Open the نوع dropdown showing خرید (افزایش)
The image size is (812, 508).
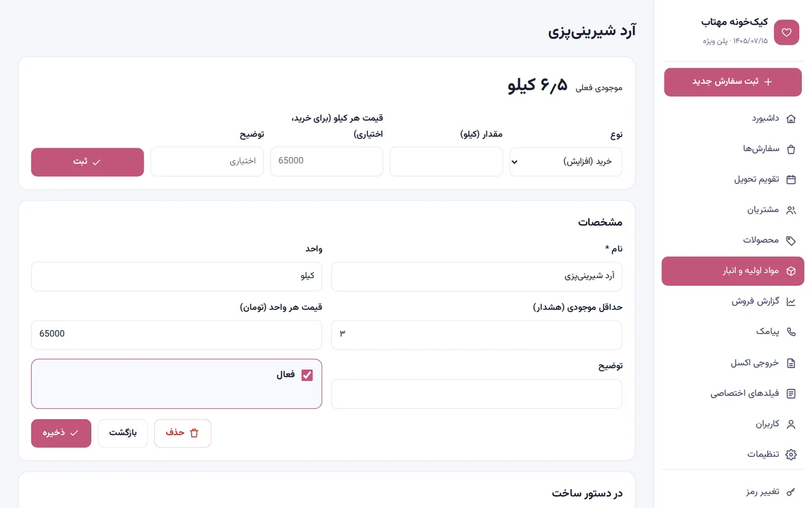coord(566,162)
